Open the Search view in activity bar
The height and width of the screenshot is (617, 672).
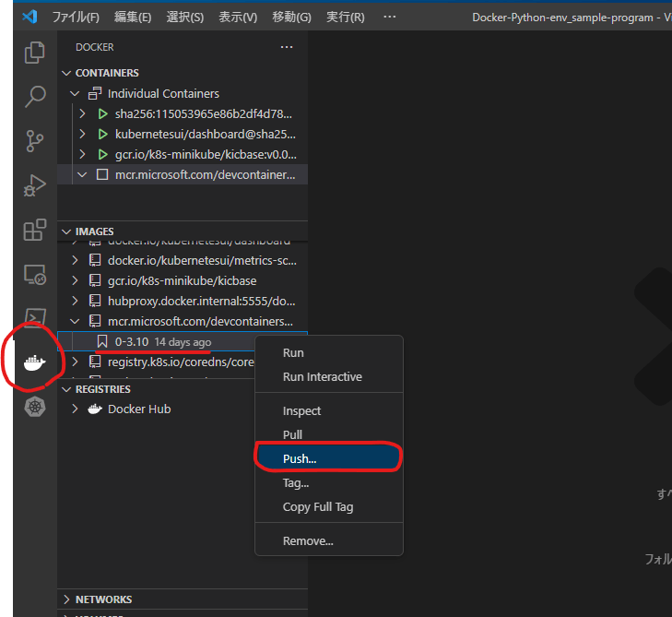click(x=35, y=97)
